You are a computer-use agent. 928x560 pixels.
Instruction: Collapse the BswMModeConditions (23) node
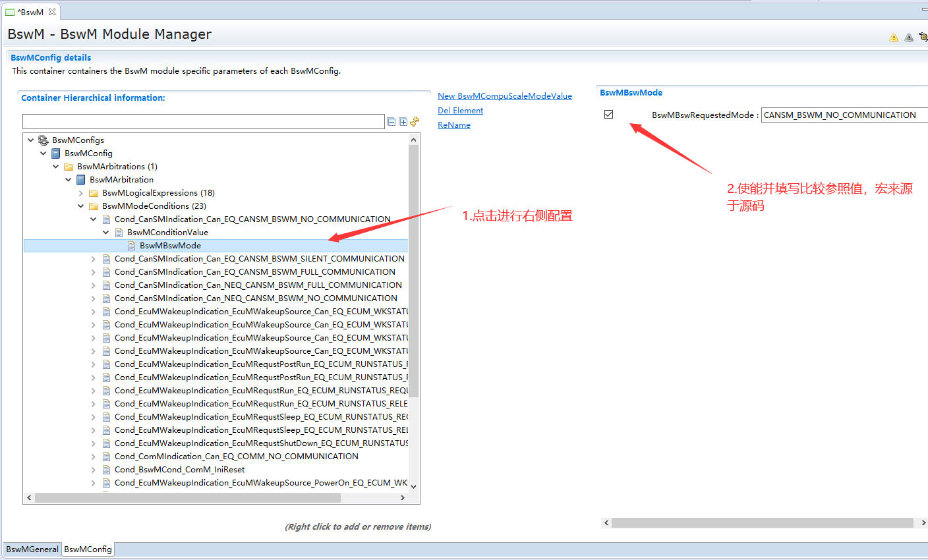click(x=81, y=206)
